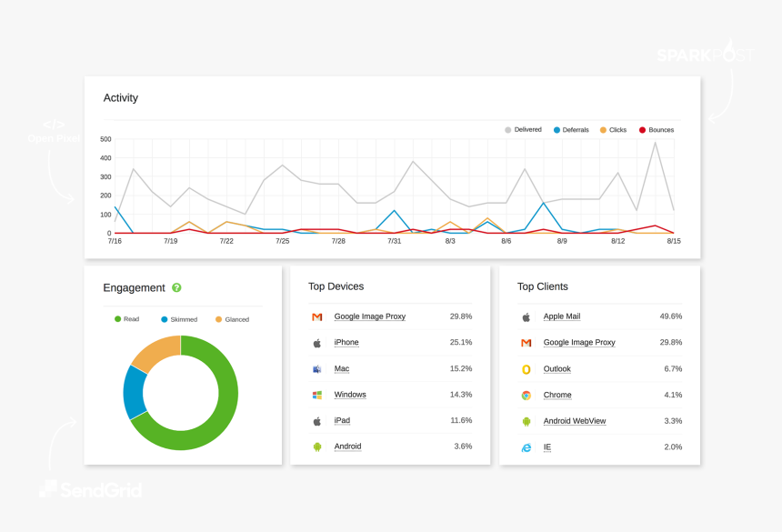Toggle the Delivered series in chart legend
Viewport: 782px width, 532px height.
(x=524, y=130)
